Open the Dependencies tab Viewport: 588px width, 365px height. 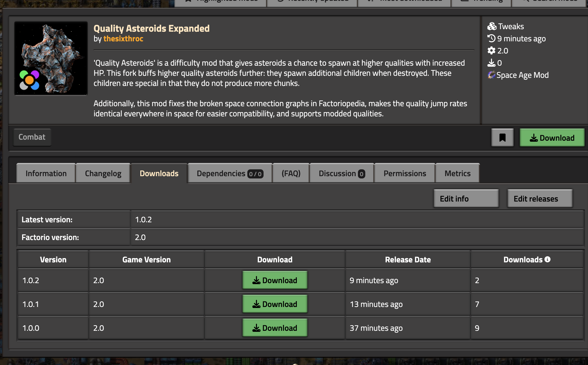(x=230, y=173)
